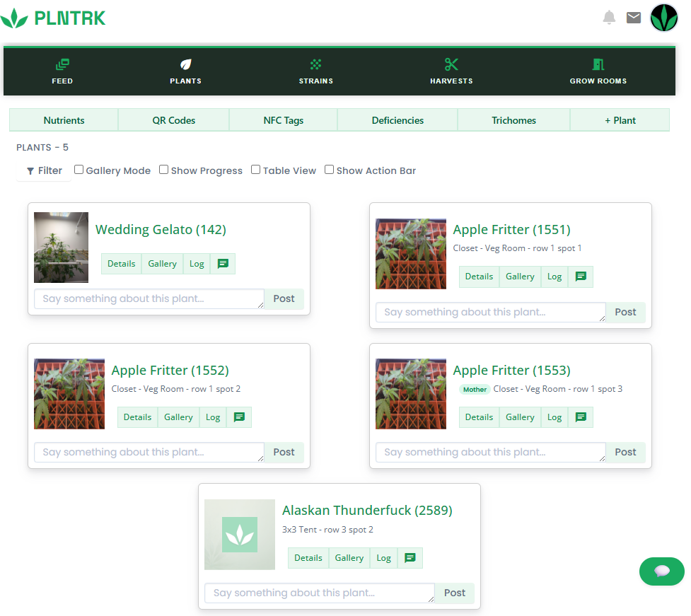Open the floating chat bubble button

click(662, 571)
